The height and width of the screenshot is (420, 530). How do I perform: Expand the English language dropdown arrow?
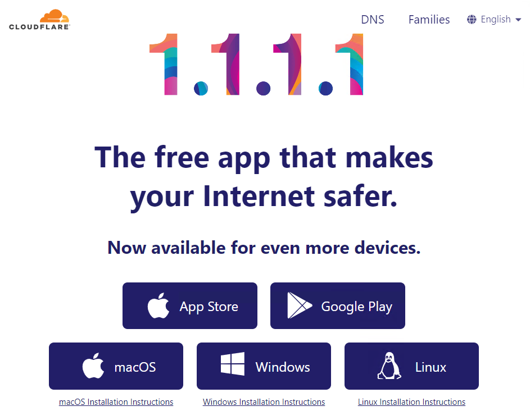(x=518, y=20)
